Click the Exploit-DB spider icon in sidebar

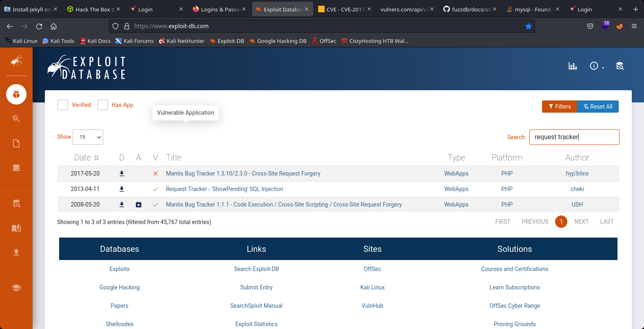[16, 61]
